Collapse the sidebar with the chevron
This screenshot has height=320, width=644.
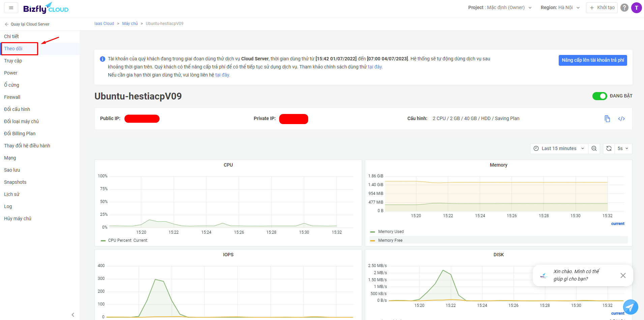73,315
